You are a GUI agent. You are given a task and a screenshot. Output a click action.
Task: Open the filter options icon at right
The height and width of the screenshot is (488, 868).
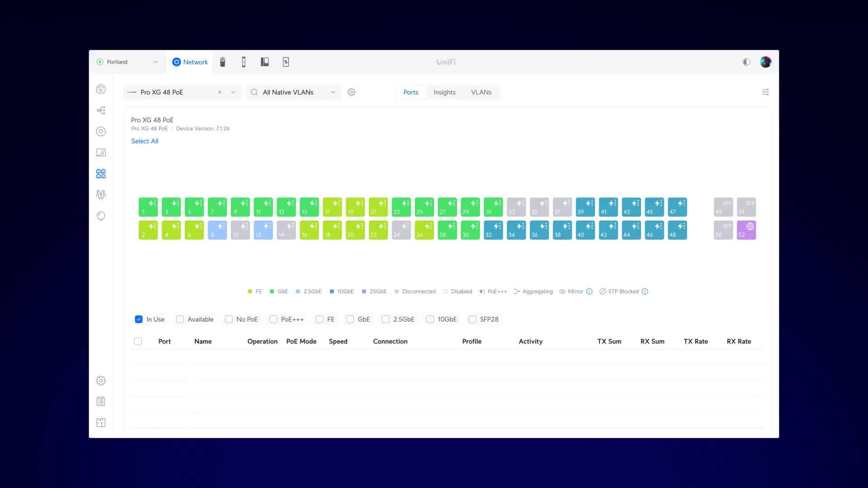point(765,92)
